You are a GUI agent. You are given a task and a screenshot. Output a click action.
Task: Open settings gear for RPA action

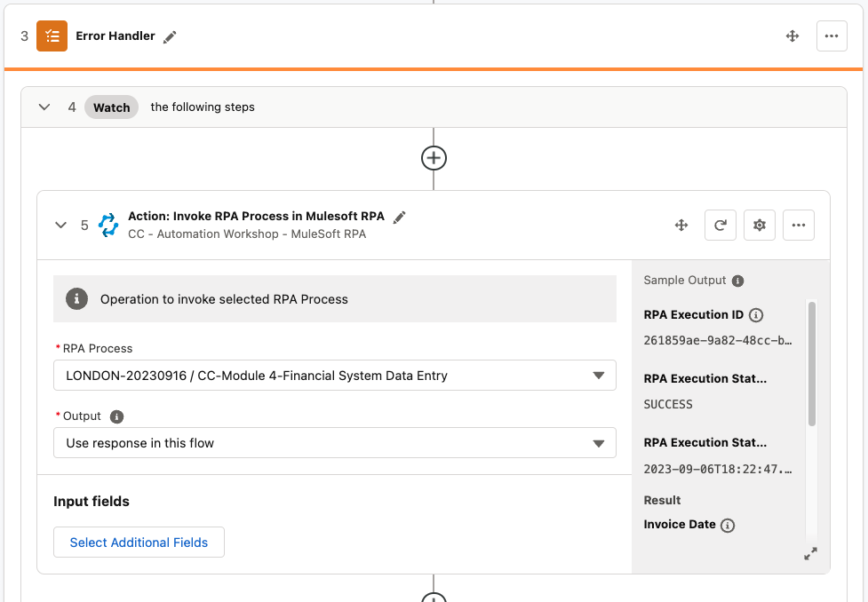[760, 226]
